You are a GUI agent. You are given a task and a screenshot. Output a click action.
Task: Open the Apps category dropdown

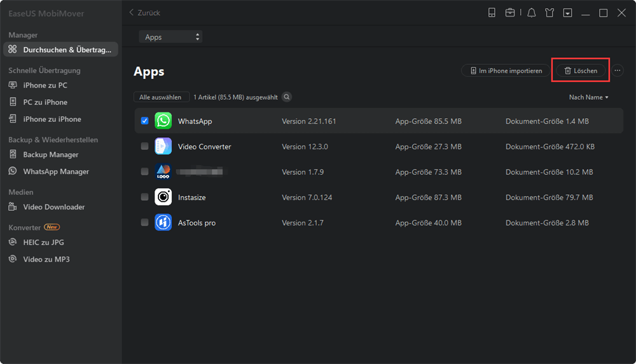point(170,37)
